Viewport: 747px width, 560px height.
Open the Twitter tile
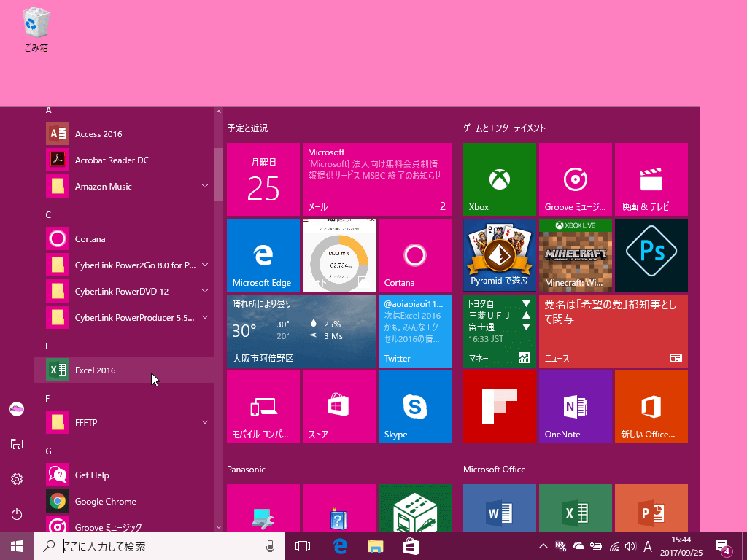[415, 331]
